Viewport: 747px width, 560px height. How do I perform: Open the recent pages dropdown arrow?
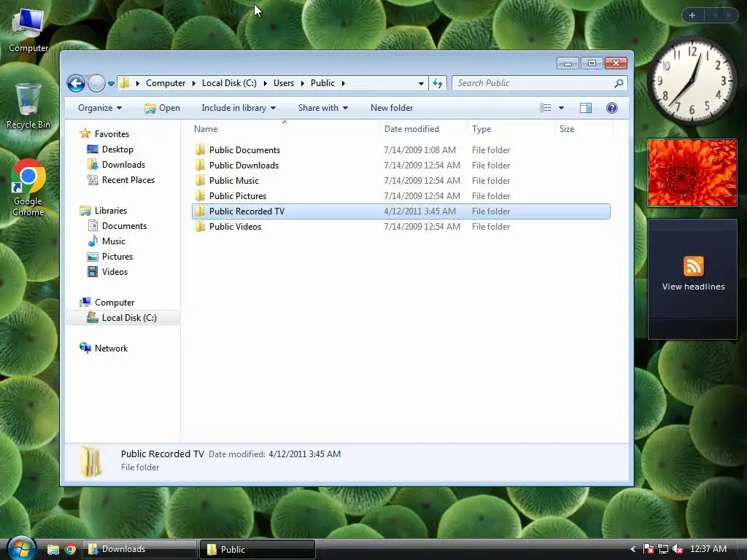point(111,83)
